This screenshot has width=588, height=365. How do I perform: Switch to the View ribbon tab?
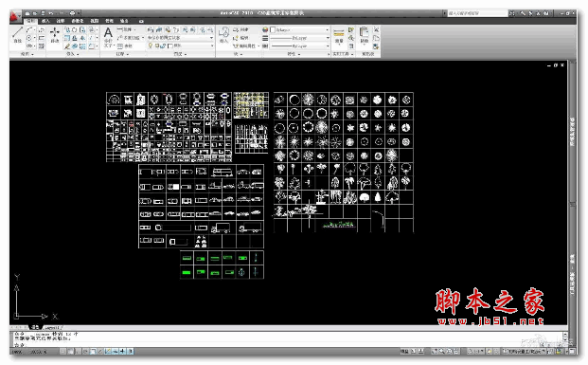95,21
